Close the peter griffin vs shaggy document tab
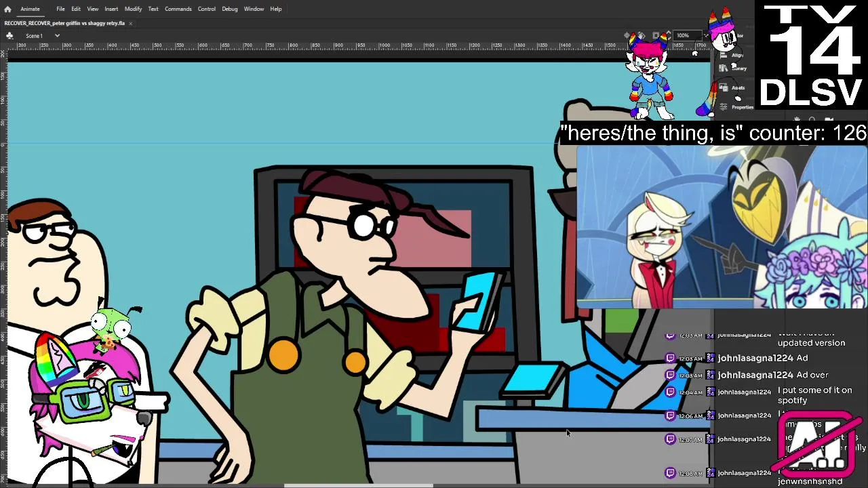The image size is (868, 488). [130, 23]
